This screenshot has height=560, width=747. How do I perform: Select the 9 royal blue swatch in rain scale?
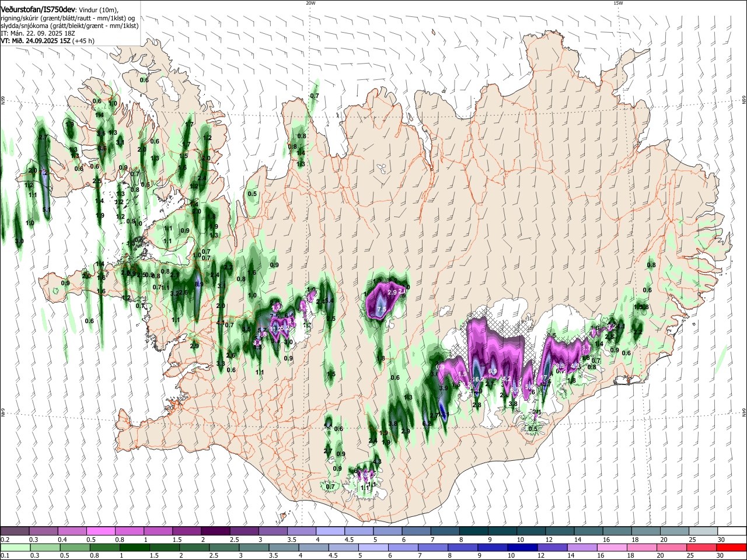[493, 547]
